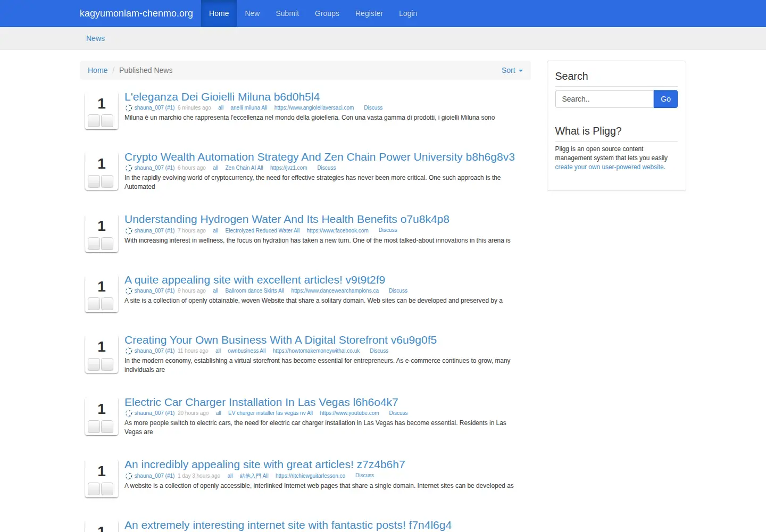Open 'create your own user-powered website' link
Viewport: 766px width, 532px height.
point(609,167)
